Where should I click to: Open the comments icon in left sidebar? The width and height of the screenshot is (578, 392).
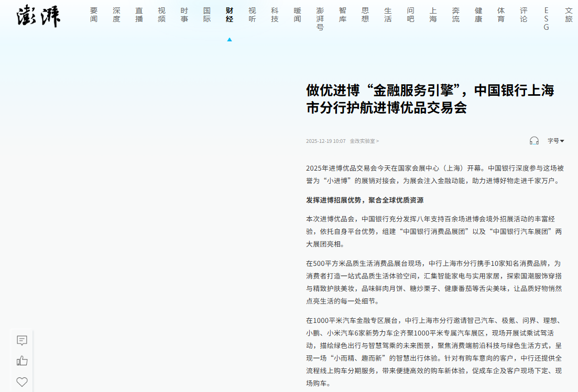point(22,341)
